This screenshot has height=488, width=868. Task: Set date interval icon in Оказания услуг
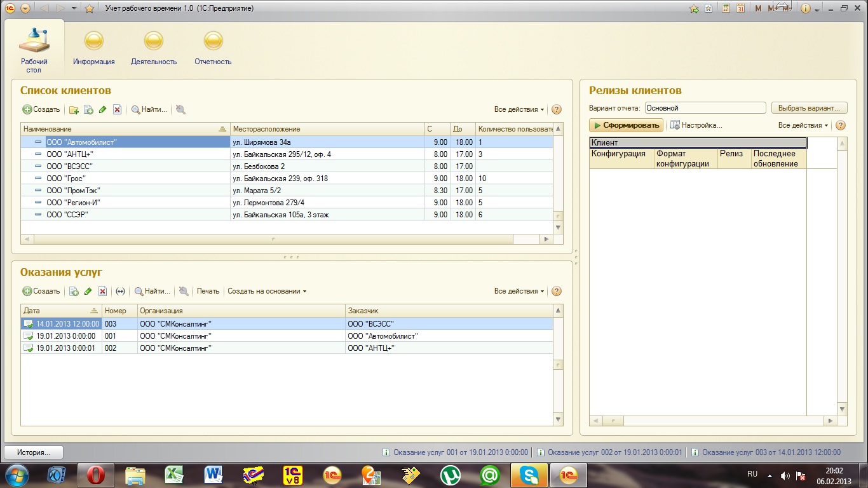click(x=120, y=291)
